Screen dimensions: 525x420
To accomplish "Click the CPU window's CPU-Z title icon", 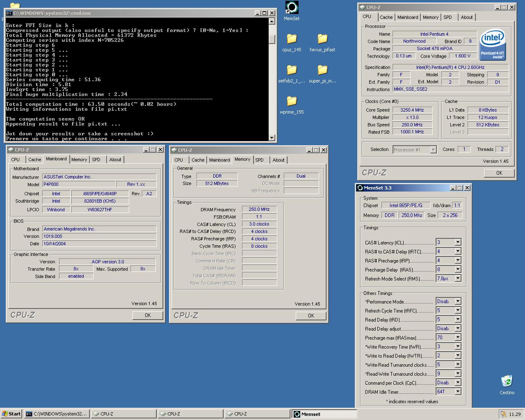I will (362, 7).
